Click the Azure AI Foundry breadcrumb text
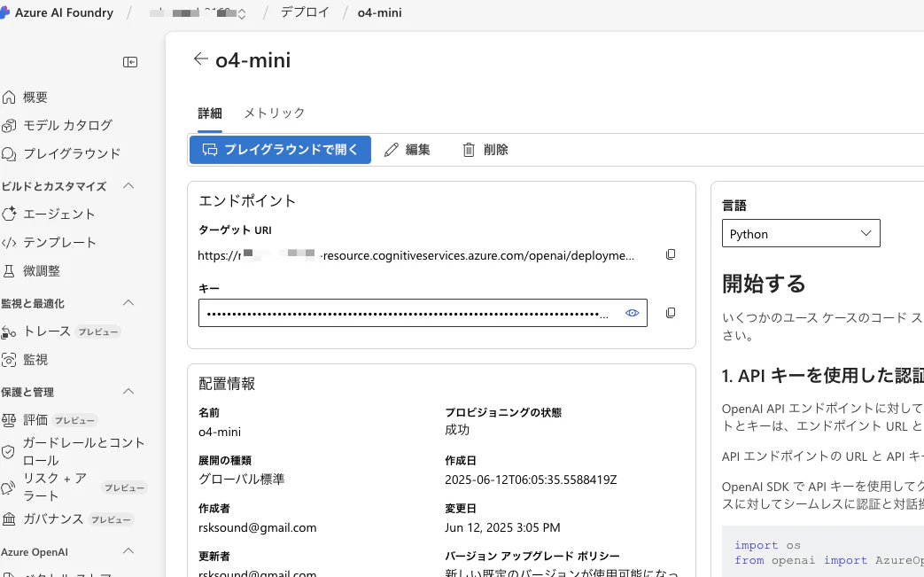This screenshot has height=577, width=924. click(x=64, y=13)
